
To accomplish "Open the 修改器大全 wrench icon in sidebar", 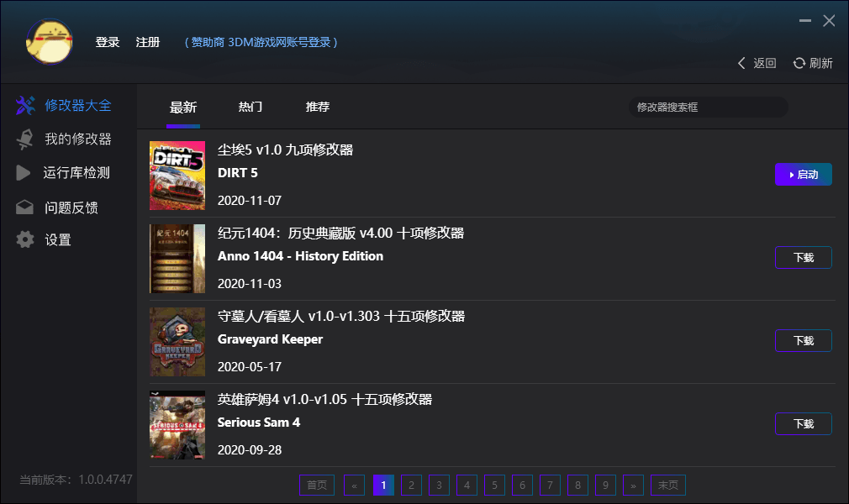I will pos(24,105).
